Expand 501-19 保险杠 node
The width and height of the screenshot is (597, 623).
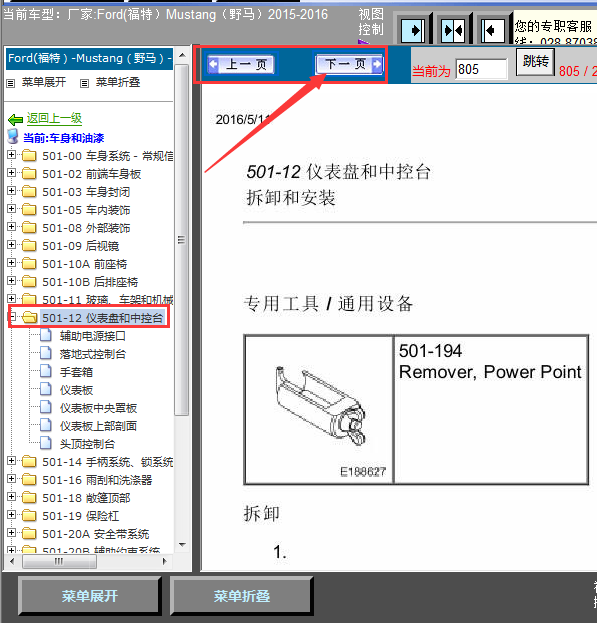pyautogui.click(x=12, y=515)
